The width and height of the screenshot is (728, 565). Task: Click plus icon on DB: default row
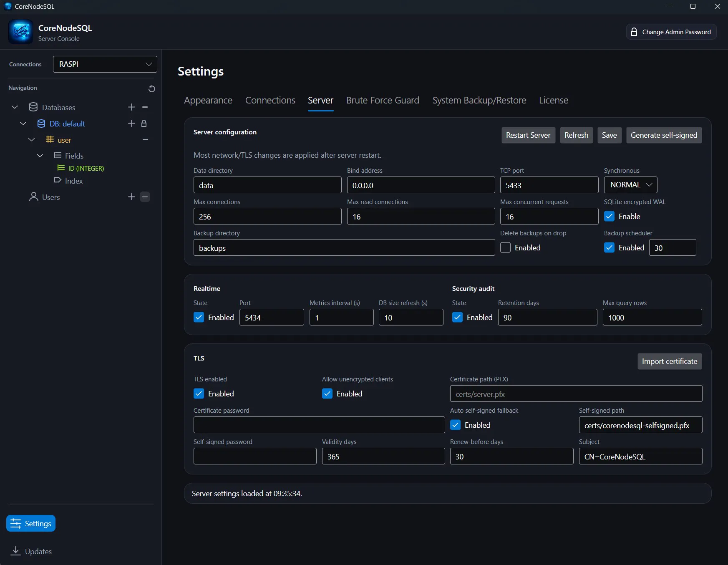[131, 124]
